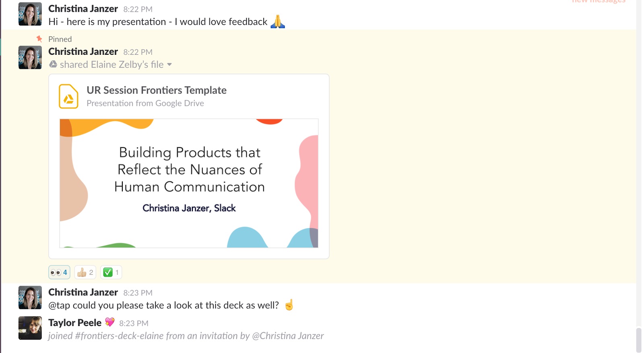This screenshot has width=644, height=353.
Task: Click the pointing-up finger emoji
Action: pos(289,305)
